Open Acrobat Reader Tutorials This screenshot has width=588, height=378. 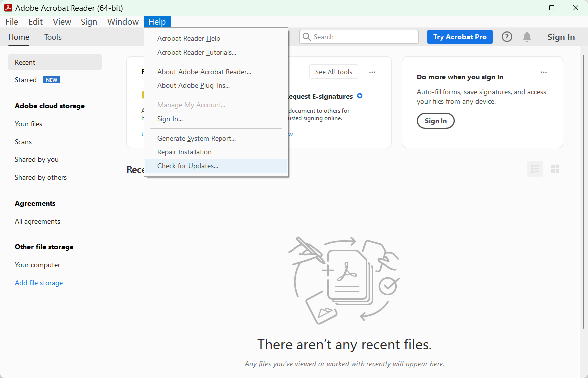click(197, 52)
